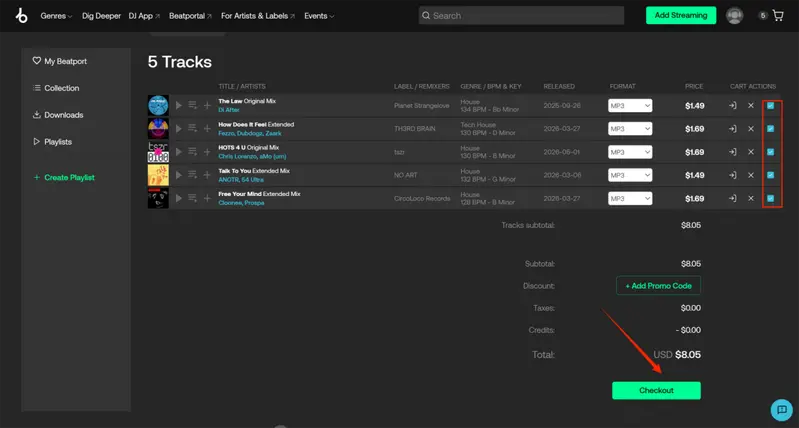Move How Does It Feel to another cart
The height and width of the screenshot is (428, 799).
pyautogui.click(x=733, y=129)
